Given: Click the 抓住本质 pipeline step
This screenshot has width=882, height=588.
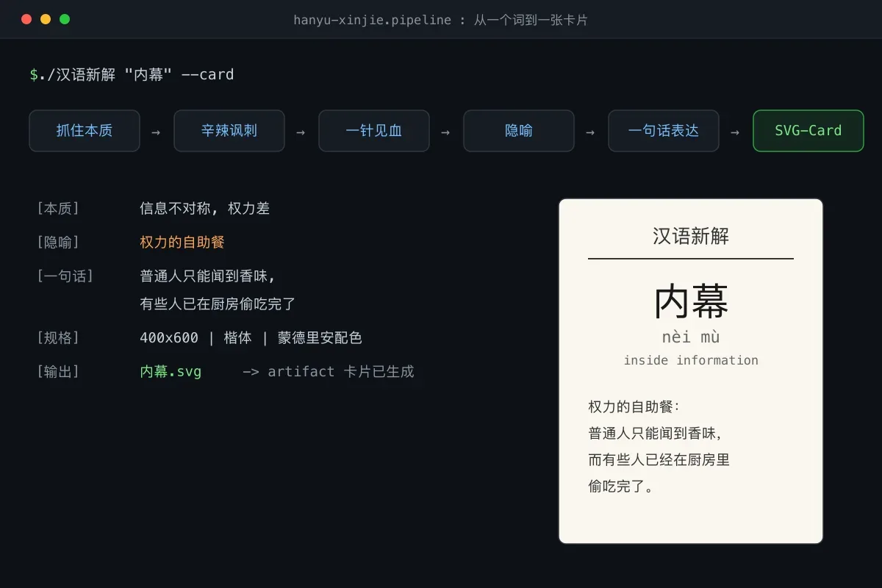Looking at the screenshot, I should click(x=85, y=131).
